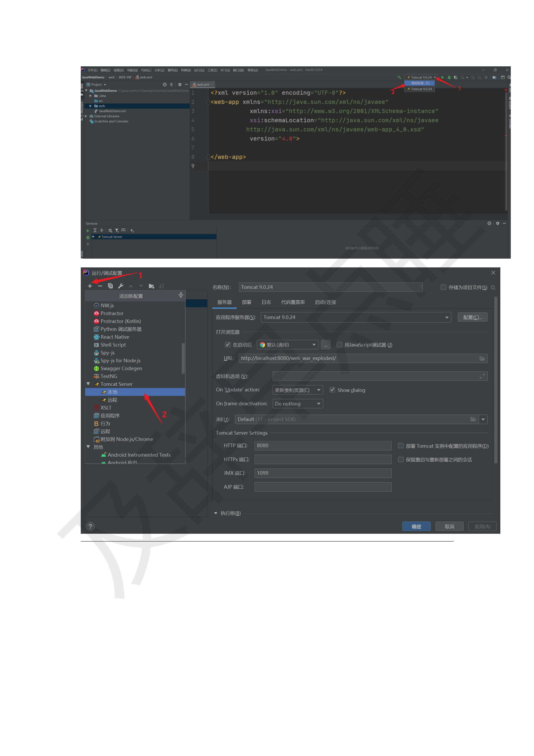Open the JRE dropdown arrow
Viewport: 534px width, 756px height.
[483, 419]
